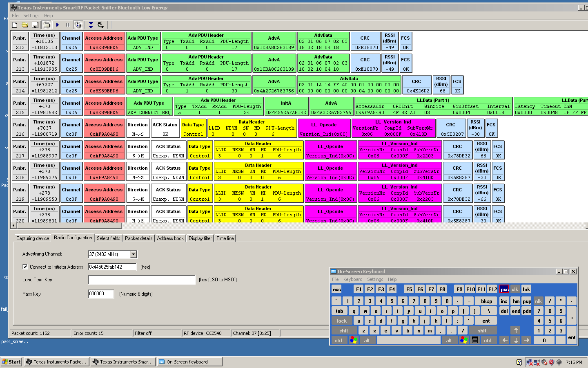Toggle the caps lock key on the keyboard

click(342, 321)
